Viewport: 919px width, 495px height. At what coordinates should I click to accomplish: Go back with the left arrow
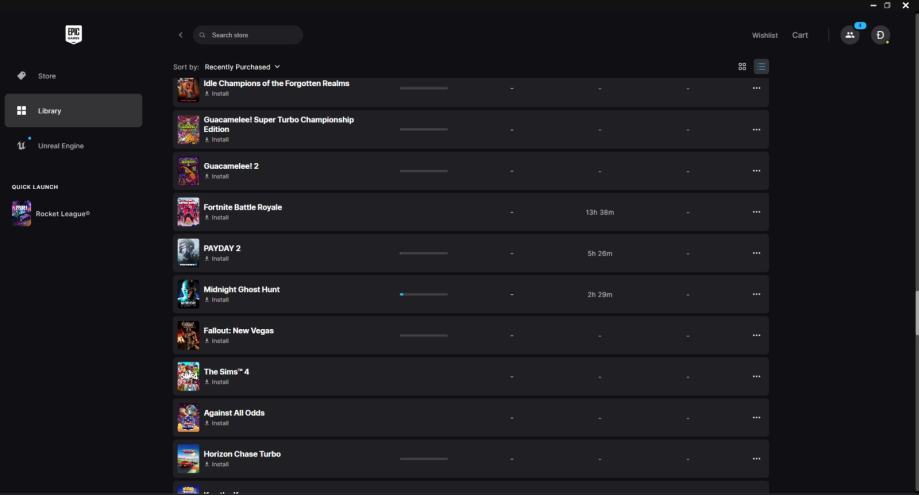coord(181,35)
